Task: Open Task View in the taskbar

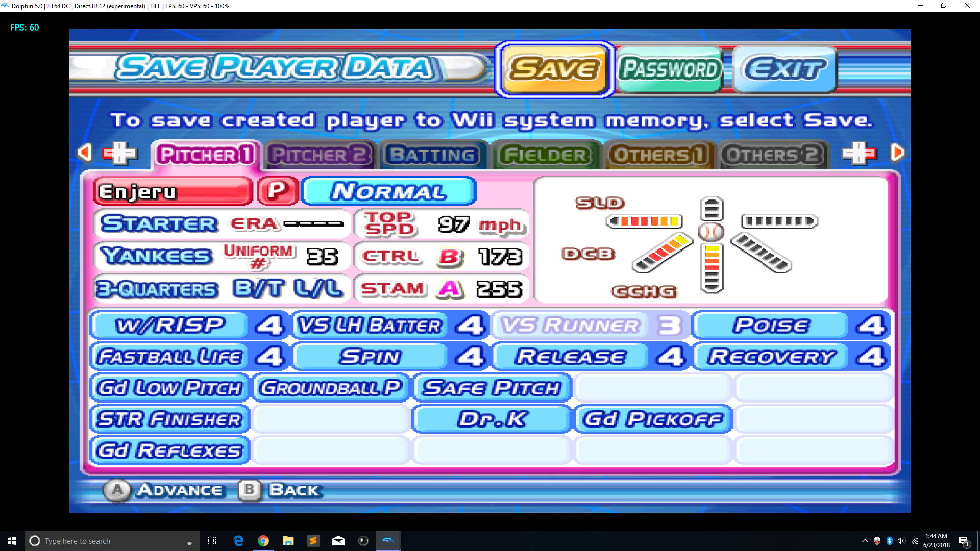Action: pyautogui.click(x=212, y=541)
